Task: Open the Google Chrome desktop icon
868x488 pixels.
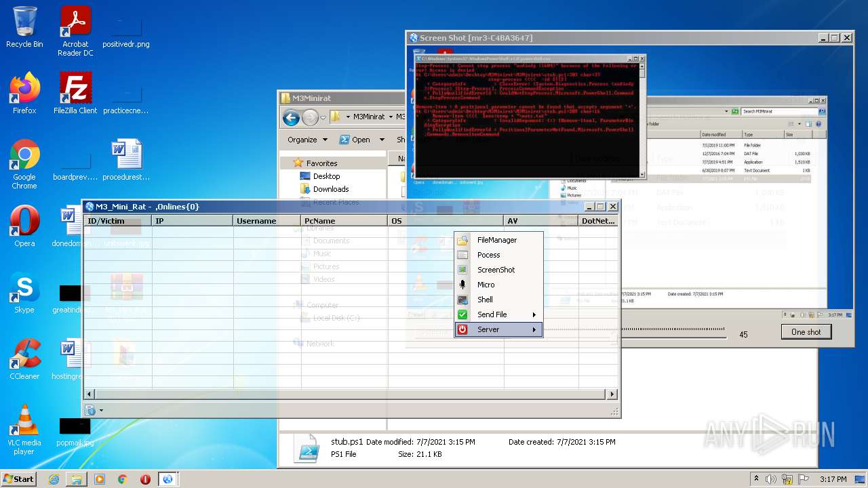Action: coord(24,164)
